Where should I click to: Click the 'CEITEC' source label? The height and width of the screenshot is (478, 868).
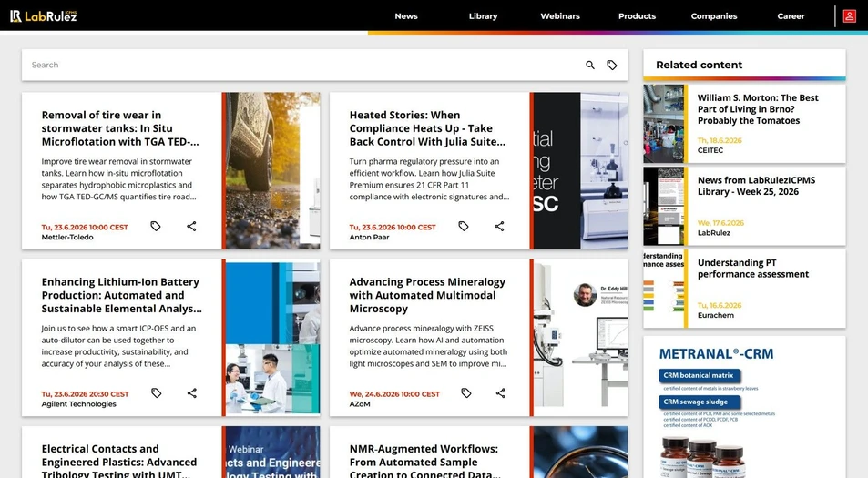710,150
